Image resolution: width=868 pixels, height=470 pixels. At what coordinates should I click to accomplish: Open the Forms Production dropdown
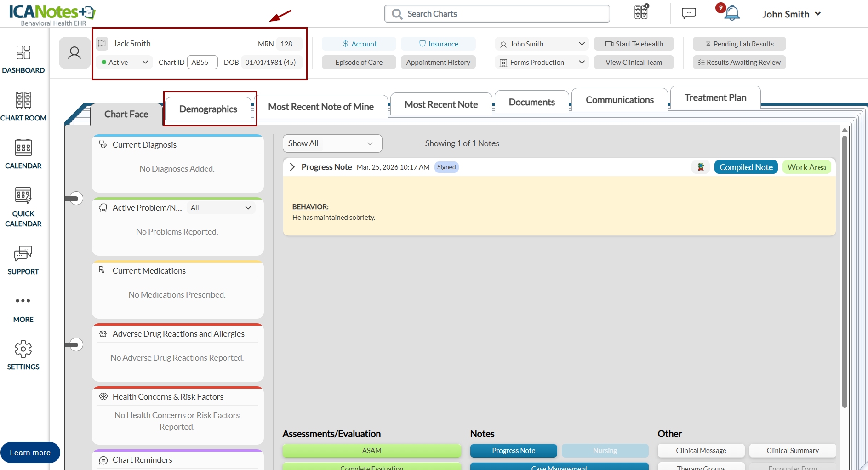pos(542,63)
